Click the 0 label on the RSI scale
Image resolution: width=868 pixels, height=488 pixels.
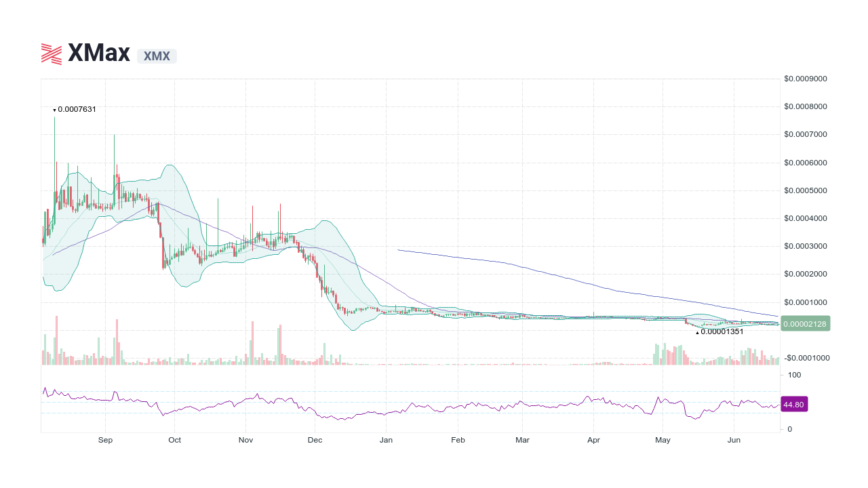point(789,428)
